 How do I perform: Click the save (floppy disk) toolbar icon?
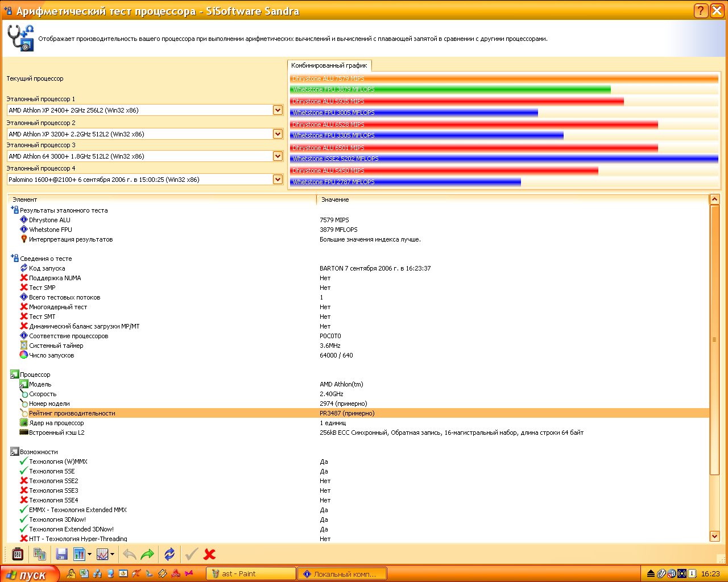[61, 554]
